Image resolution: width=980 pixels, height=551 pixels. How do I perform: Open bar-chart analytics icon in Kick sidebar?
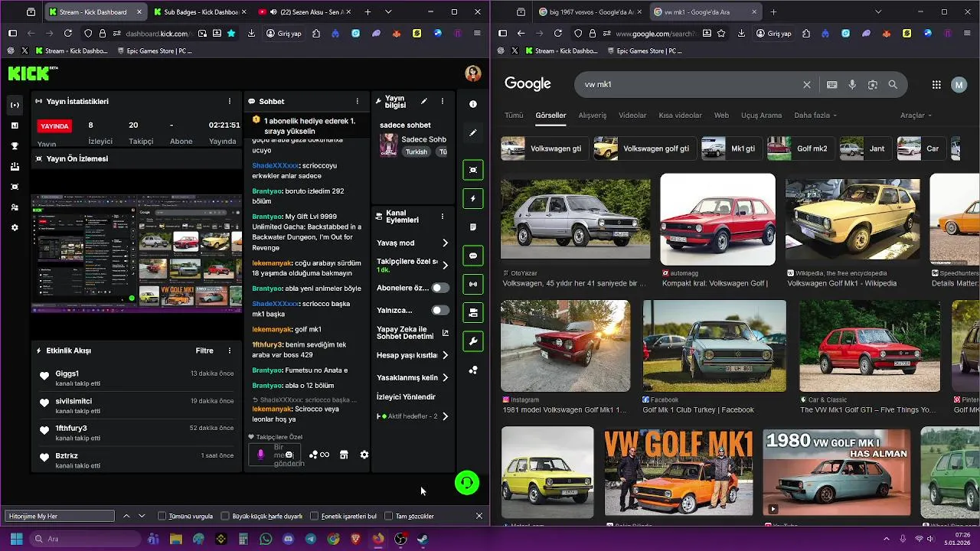pos(15,126)
